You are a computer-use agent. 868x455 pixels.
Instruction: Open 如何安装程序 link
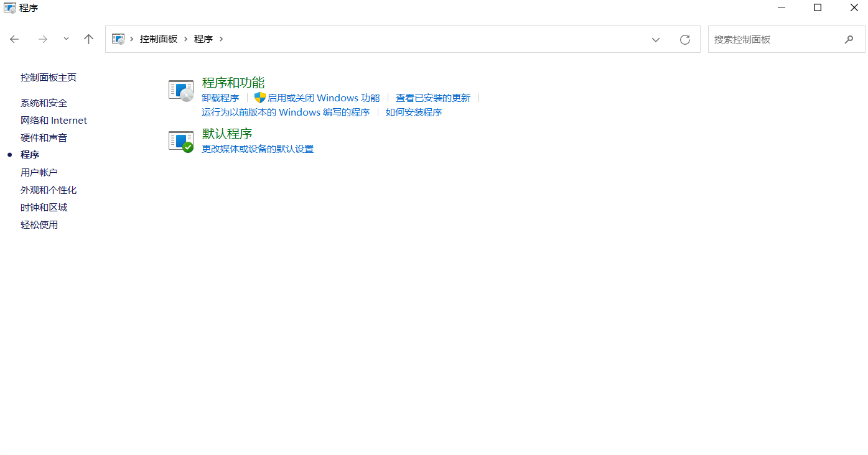tap(414, 113)
